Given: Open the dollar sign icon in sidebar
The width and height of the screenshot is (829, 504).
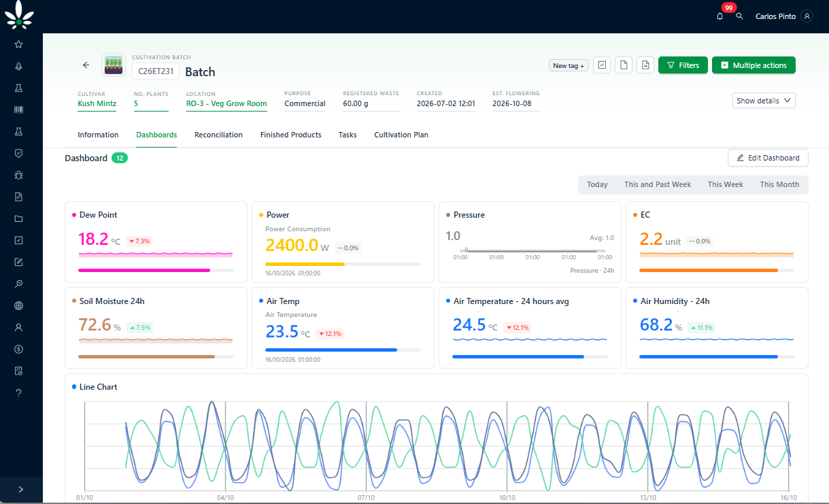Looking at the screenshot, I should pos(18,349).
